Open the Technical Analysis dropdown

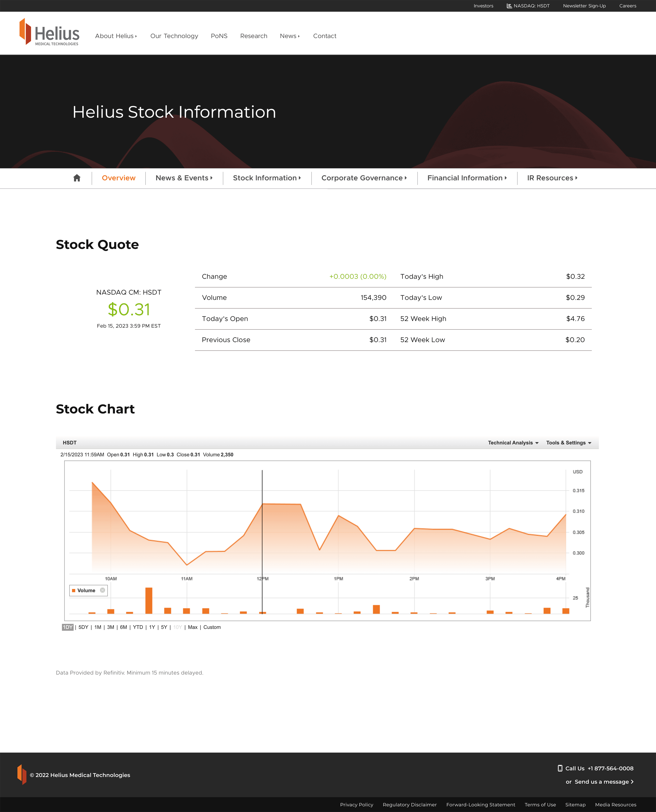513,443
